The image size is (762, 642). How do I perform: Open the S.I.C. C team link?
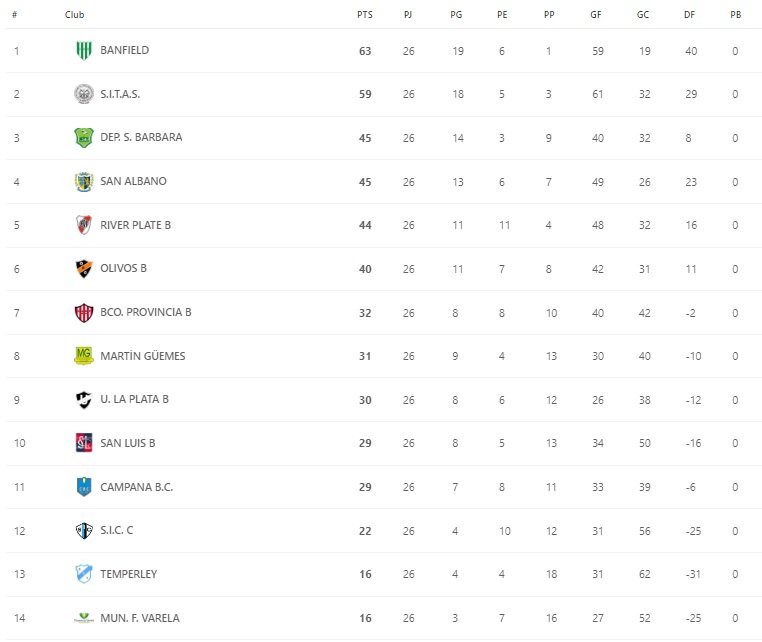(116, 530)
